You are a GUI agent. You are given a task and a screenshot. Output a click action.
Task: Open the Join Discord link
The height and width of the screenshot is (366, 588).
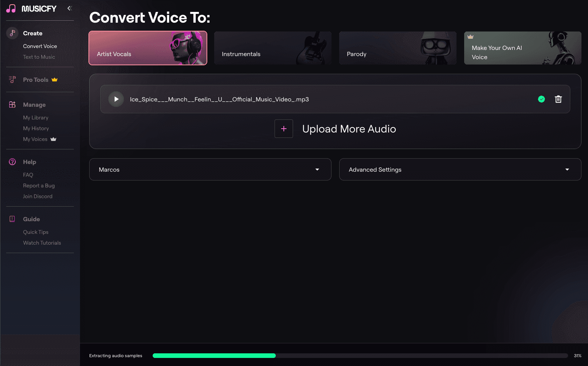[37, 196]
